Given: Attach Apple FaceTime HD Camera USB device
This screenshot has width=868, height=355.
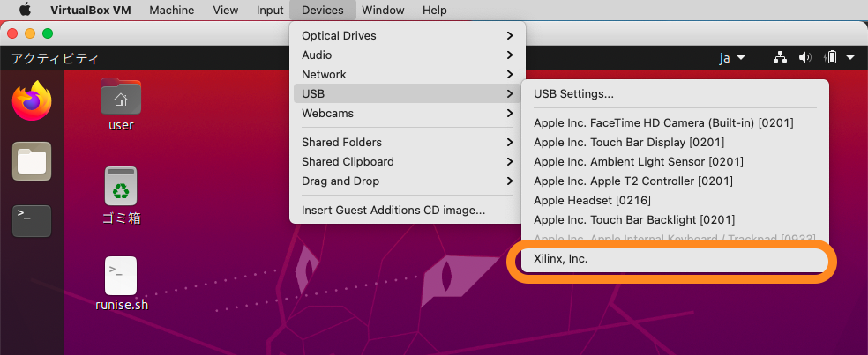Looking at the screenshot, I should point(675,123).
